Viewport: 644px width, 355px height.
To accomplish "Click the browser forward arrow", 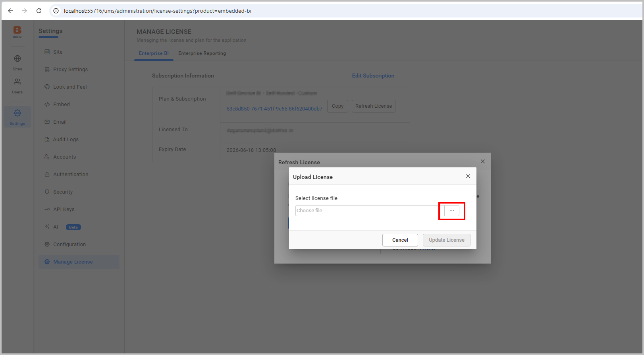I will click(x=25, y=11).
